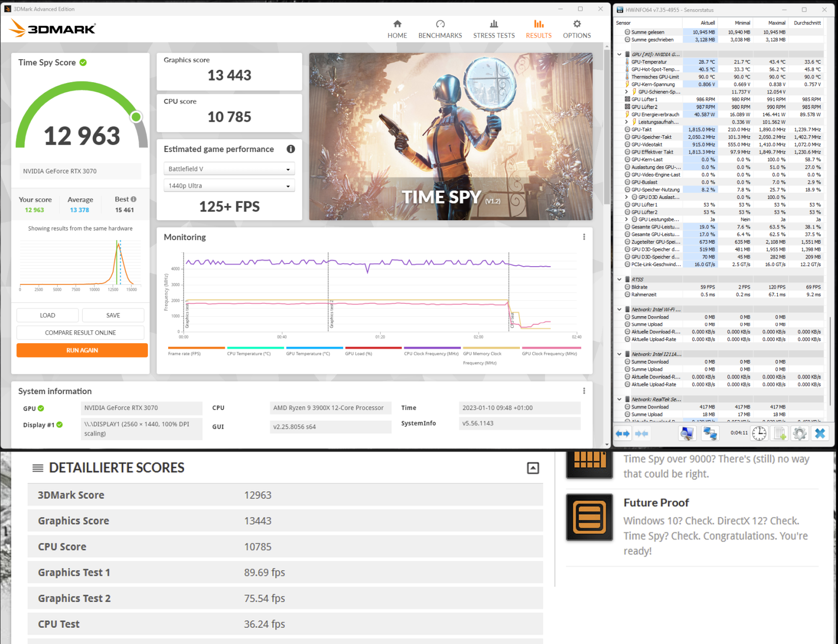Click the average score value 13 378
The image size is (838, 644).
point(80,210)
